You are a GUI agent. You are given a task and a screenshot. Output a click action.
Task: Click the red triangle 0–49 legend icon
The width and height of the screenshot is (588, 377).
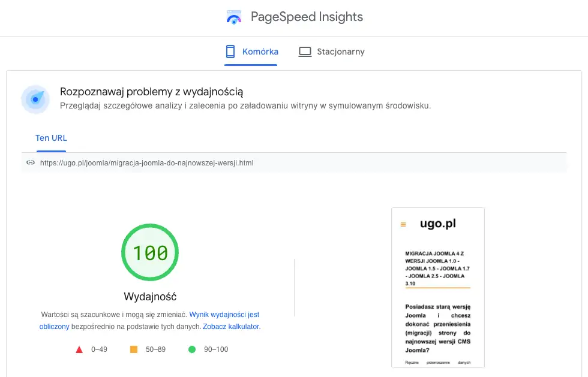click(x=79, y=349)
